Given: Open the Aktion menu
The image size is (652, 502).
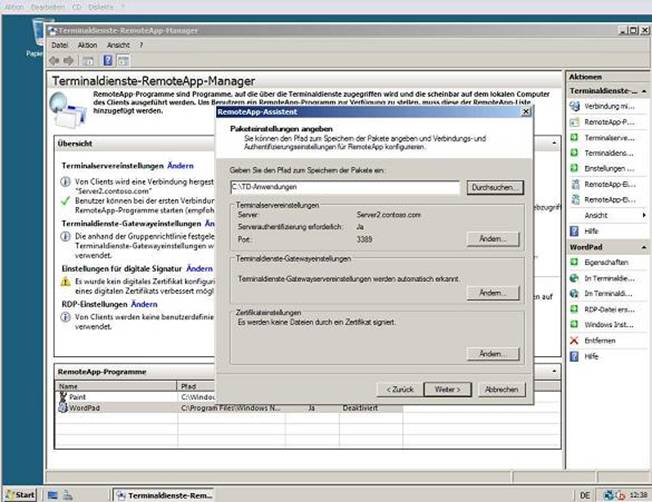Looking at the screenshot, I should pyautogui.click(x=87, y=45).
